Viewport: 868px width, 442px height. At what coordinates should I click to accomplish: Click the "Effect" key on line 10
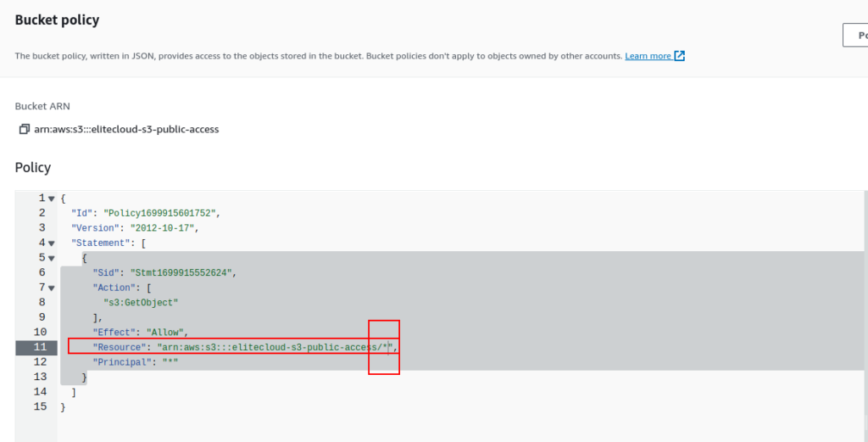(114, 333)
